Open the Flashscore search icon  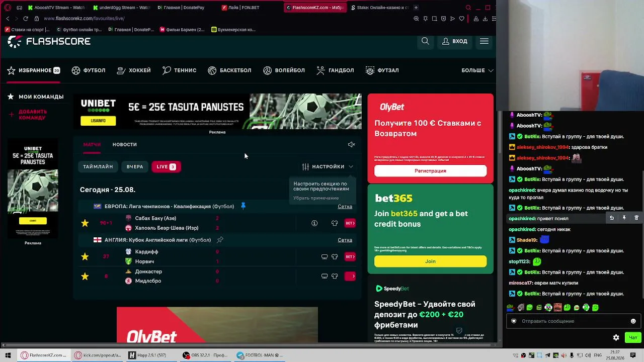tap(425, 41)
